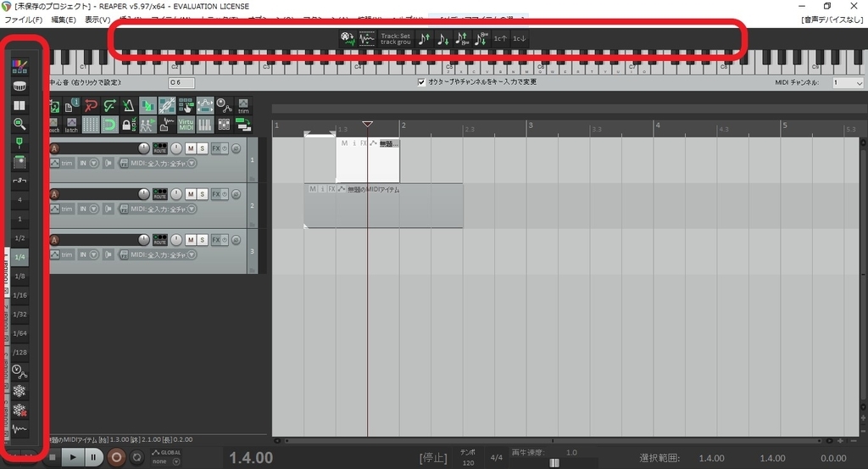Image resolution: width=868 pixels, height=469 pixels.
Task: Click track 1 volume knob
Action: tap(144, 148)
